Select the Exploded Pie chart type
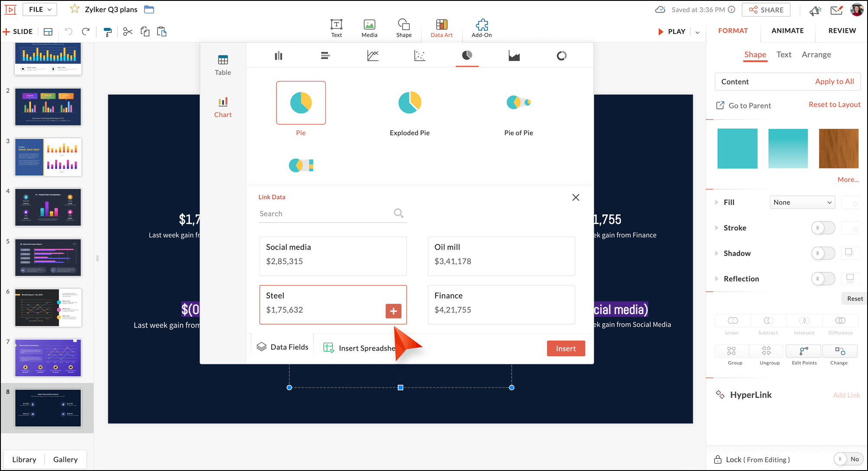The width and height of the screenshot is (868, 471). [x=409, y=103]
